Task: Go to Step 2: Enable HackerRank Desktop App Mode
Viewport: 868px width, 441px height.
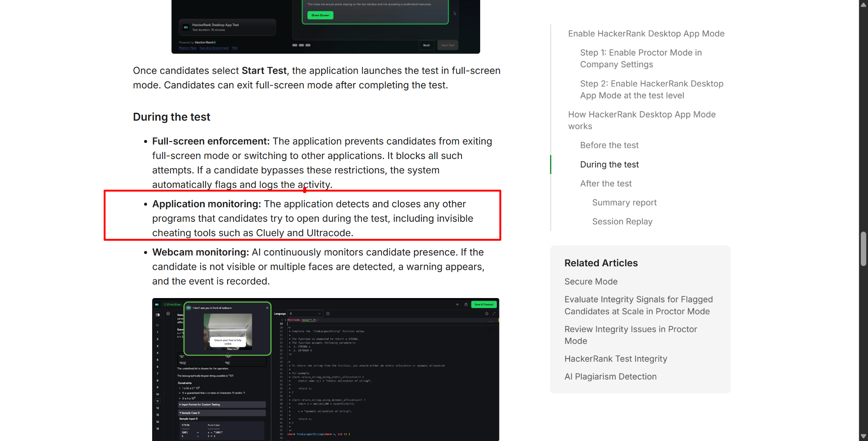Action: 652,89
